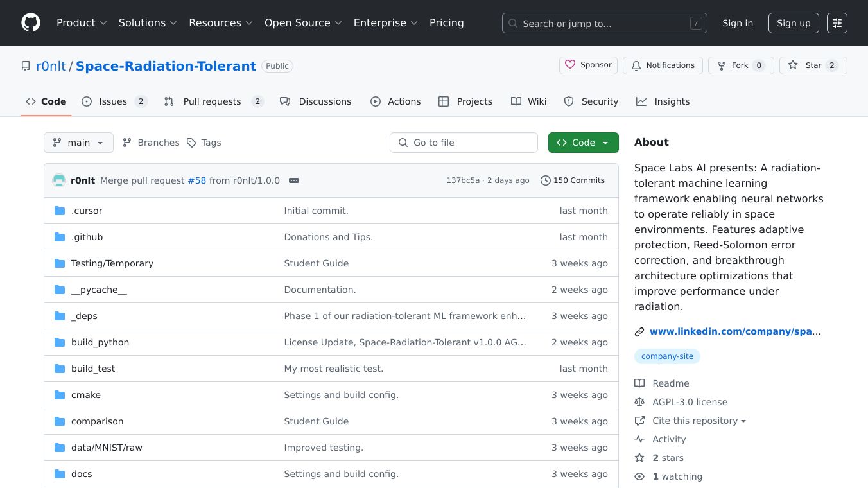Screen dimensions: 868x488
Task: Open the build_python folder
Action: pos(100,342)
